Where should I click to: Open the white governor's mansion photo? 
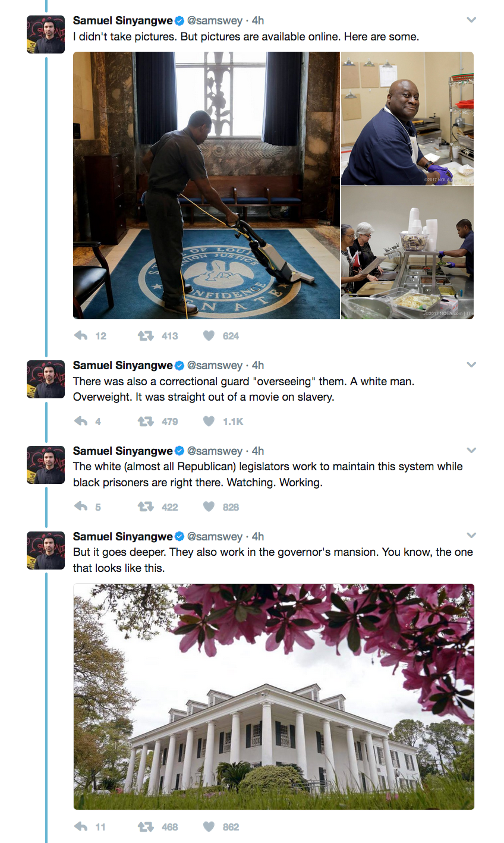(x=273, y=696)
